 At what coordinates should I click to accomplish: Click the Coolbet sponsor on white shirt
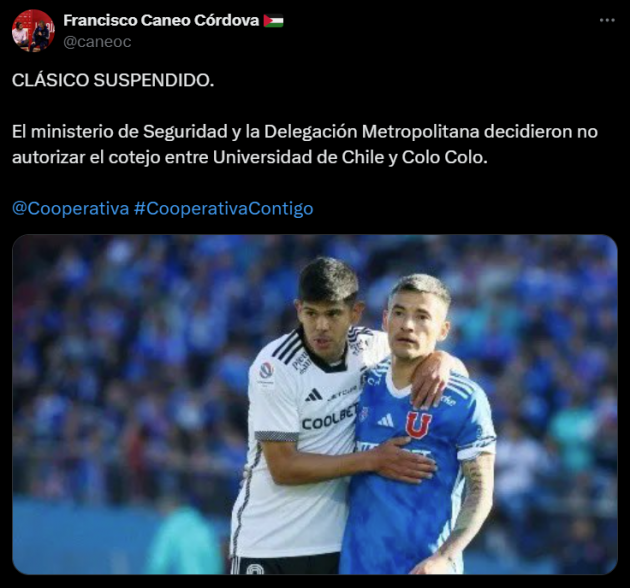[x=329, y=418]
